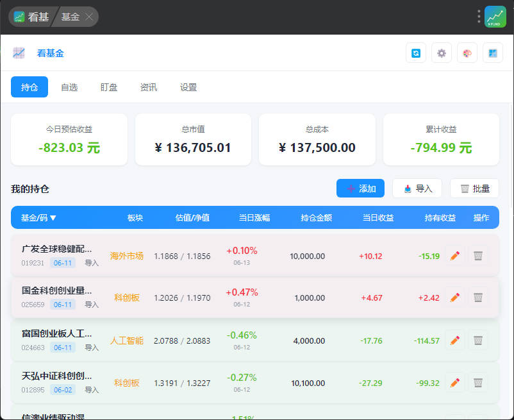The width and height of the screenshot is (514, 420).
Task: Click the 06-11 date tag of fund 025659
Action: (63, 305)
